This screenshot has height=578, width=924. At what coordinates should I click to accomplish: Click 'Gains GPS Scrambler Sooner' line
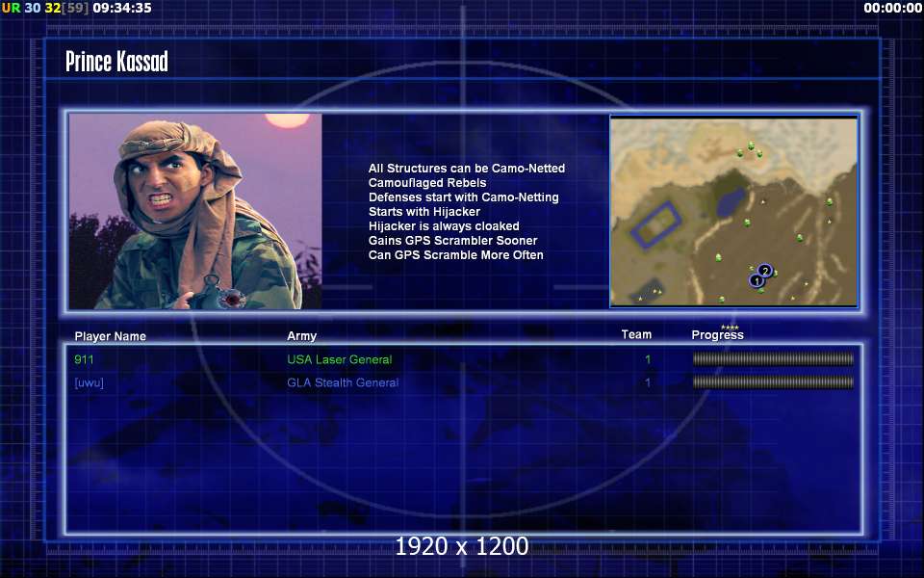pos(452,240)
